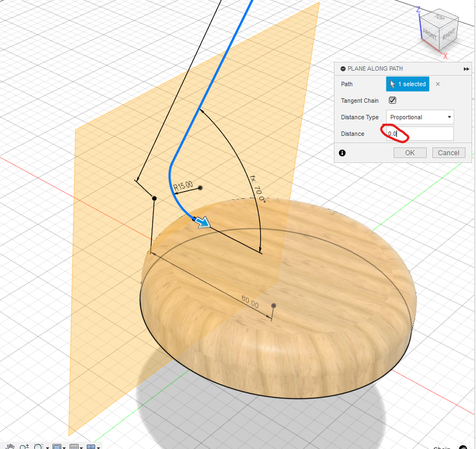Open the Viewports layout icon
Screen dimensions: 476x449
pyautogui.click(x=91, y=446)
